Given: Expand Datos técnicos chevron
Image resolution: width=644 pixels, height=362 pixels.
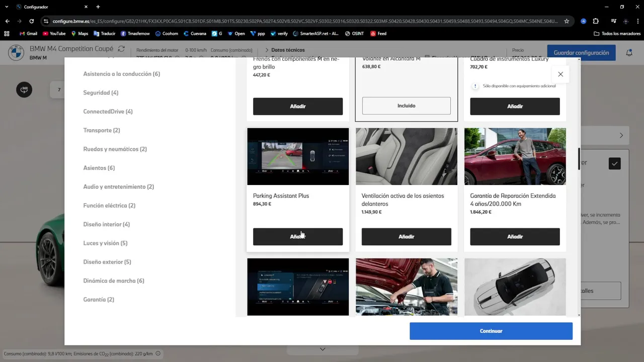Looking at the screenshot, I should (x=267, y=50).
